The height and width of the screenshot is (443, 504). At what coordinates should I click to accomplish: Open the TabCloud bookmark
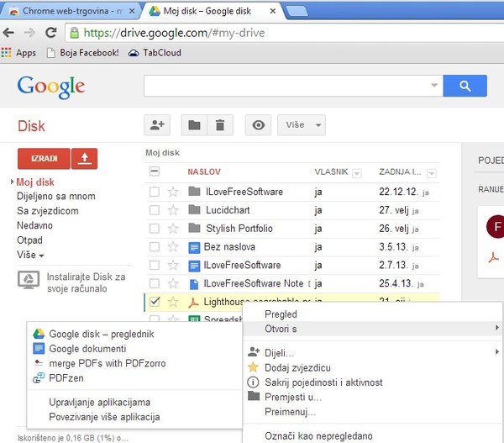(155, 52)
